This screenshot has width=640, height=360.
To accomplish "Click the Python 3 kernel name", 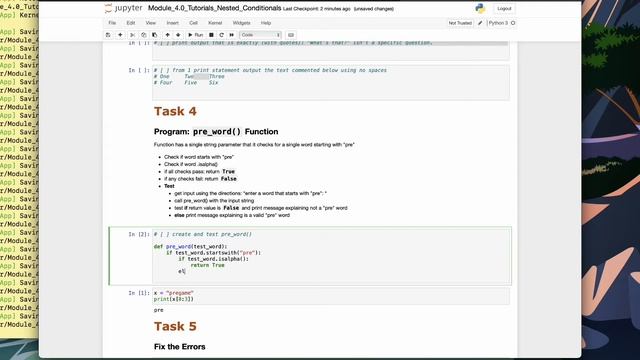I will [x=498, y=23].
